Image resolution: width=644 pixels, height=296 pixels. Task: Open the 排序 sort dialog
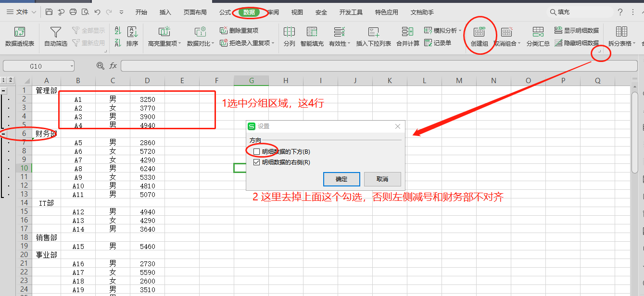point(132,37)
